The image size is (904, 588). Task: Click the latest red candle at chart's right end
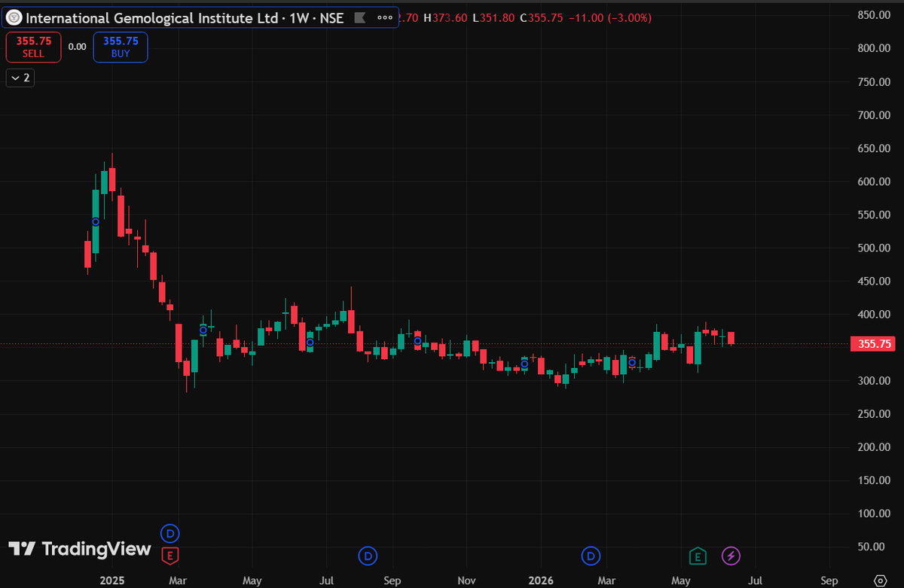pos(731,338)
